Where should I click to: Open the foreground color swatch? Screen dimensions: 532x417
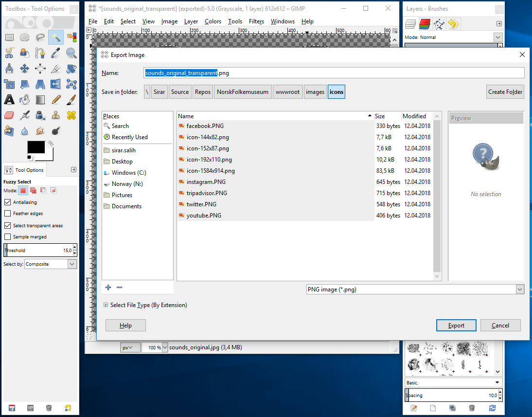click(36, 148)
